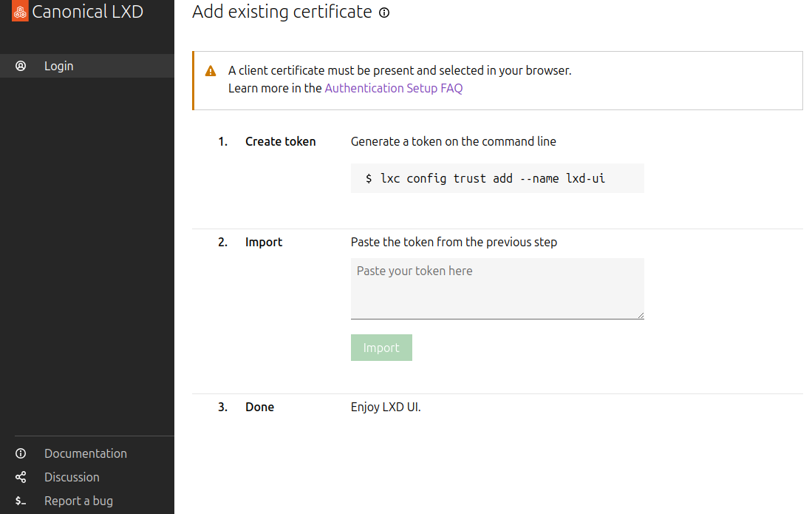Open the Authentication Setup FAQ link
Viewport: 812px width, 514px height.
point(393,88)
